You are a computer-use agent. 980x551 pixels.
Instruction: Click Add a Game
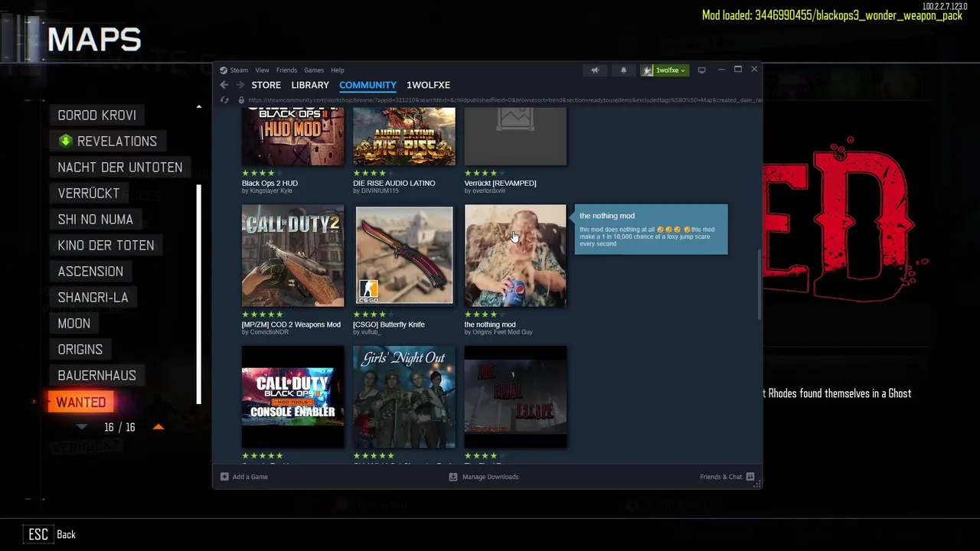250,477
